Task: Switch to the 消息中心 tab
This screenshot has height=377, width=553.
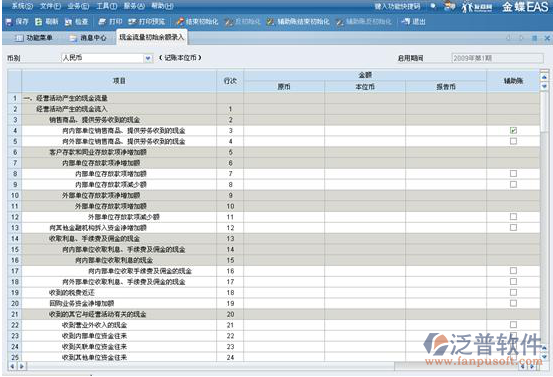Action: tap(88, 38)
